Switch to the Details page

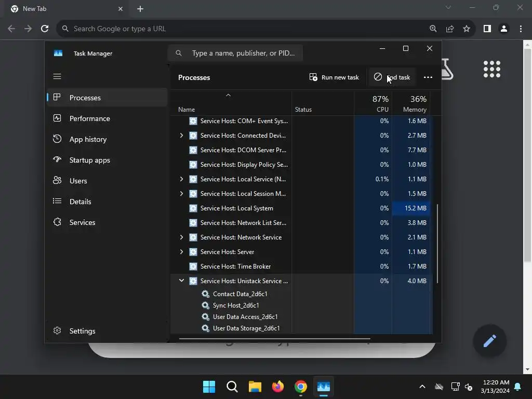click(x=107, y=202)
